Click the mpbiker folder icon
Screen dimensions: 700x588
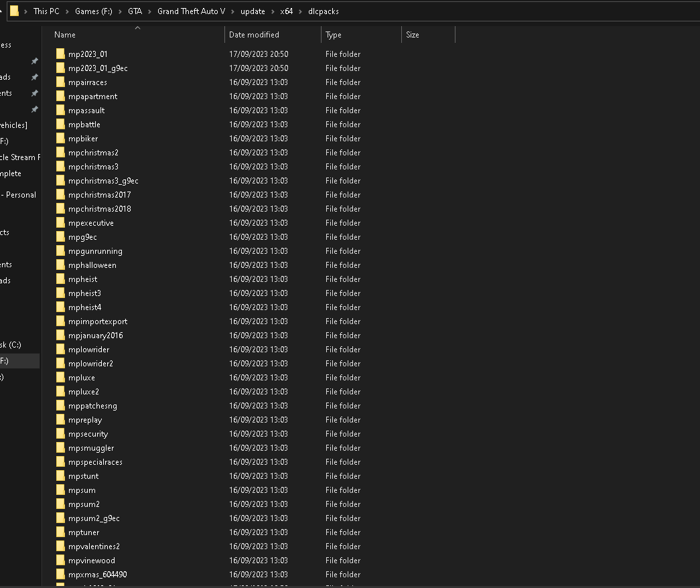pos(60,139)
